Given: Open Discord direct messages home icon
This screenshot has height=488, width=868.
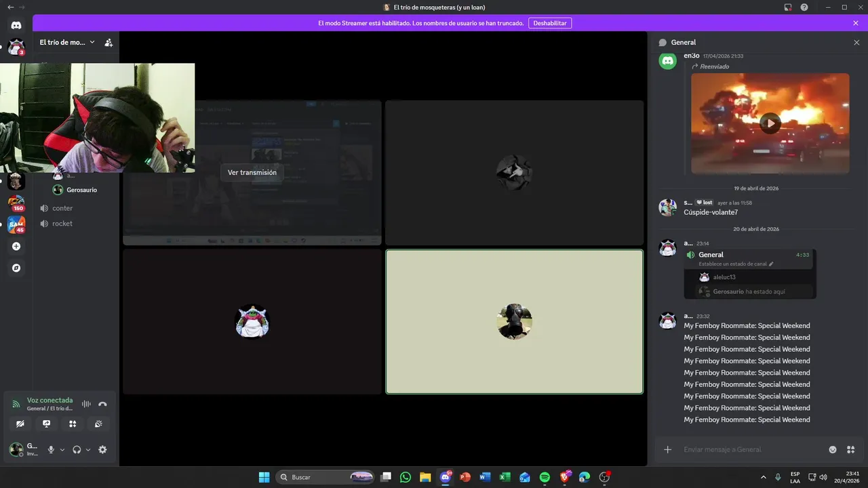Looking at the screenshot, I should point(16,25).
